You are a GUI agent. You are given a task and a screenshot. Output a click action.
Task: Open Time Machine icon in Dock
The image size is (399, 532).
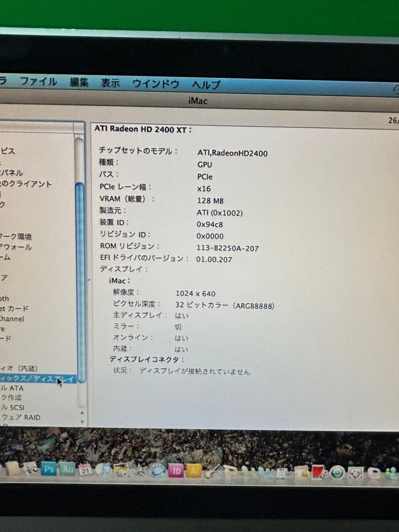(336, 472)
